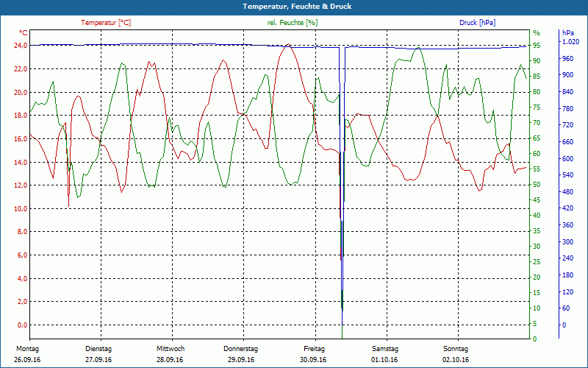Image resolution: width=588 pixels, height=368 pixels.
Task: Click the date '02.10.16'
Action: [x=456, y=360]
